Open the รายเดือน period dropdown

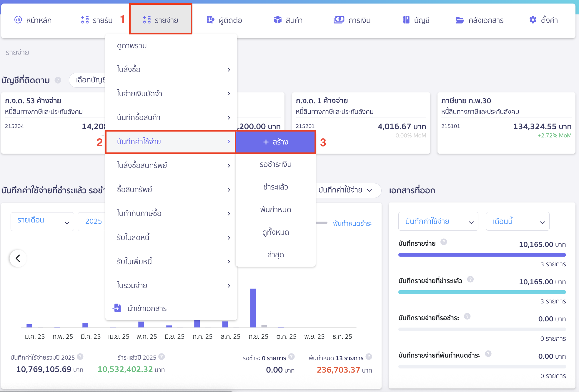click(x=42, y=221)
